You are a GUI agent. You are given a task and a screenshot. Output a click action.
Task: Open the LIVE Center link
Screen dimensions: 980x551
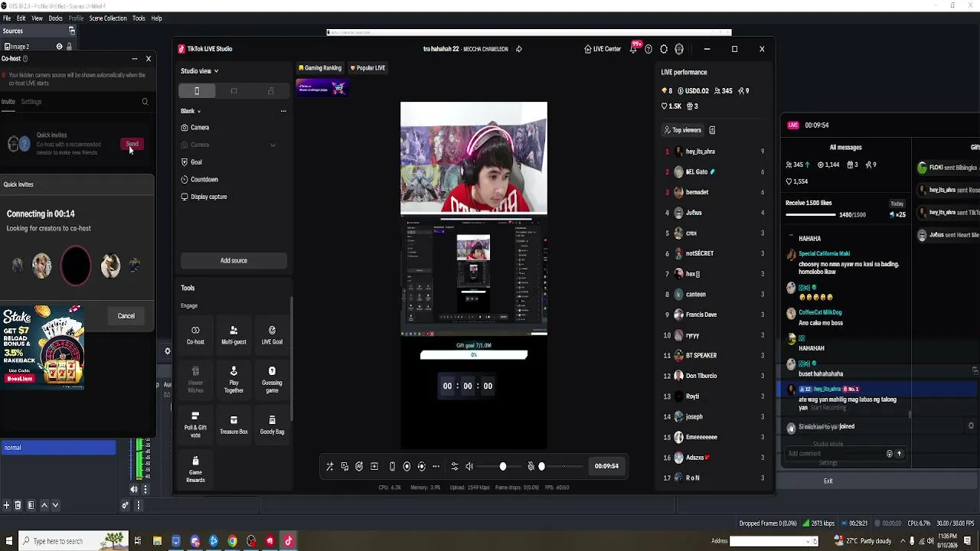tap(603, 49)
